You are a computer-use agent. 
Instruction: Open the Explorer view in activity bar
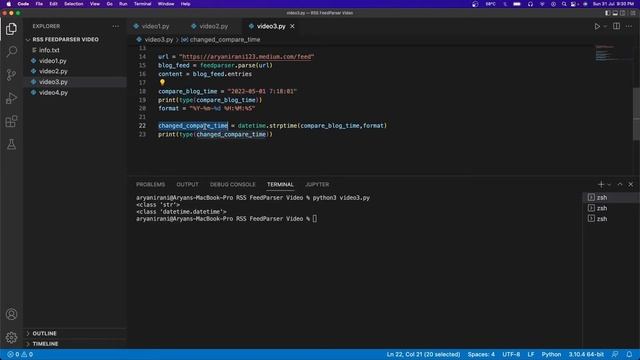coord(11,29)
